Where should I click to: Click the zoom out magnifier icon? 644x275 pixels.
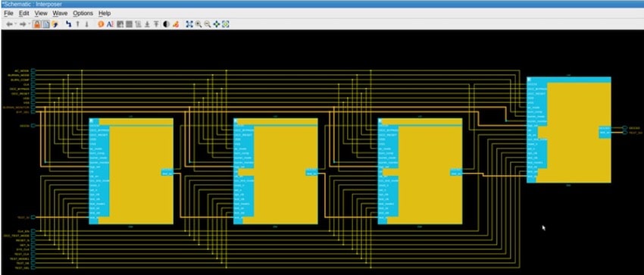pos(208,24)
